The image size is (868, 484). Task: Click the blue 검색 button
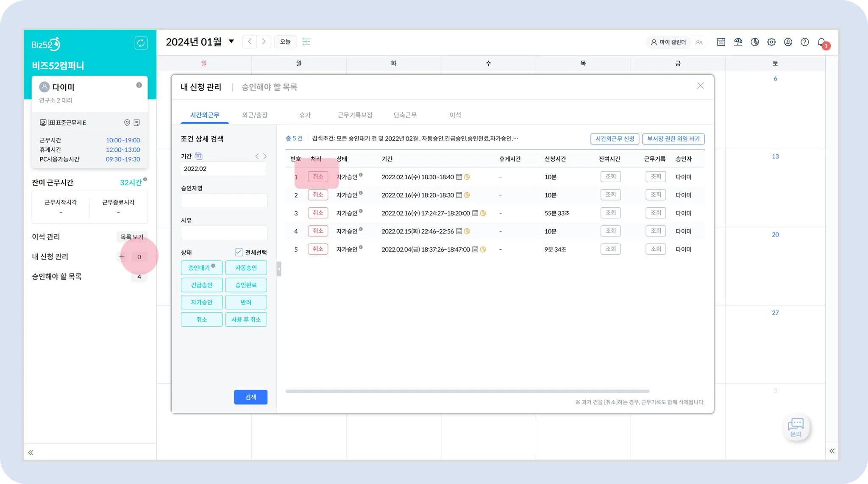coord(250,397)
